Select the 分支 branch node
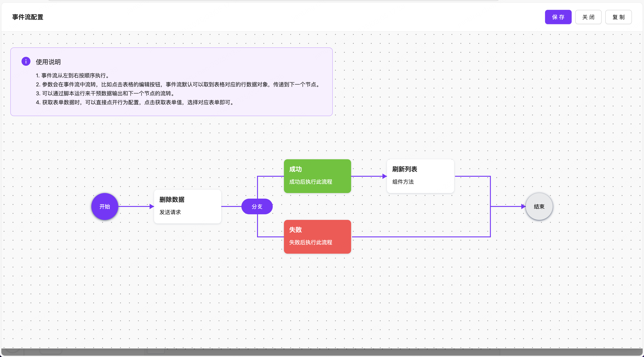This screenshot has width=644, height=357. click(x=257, y=206)
